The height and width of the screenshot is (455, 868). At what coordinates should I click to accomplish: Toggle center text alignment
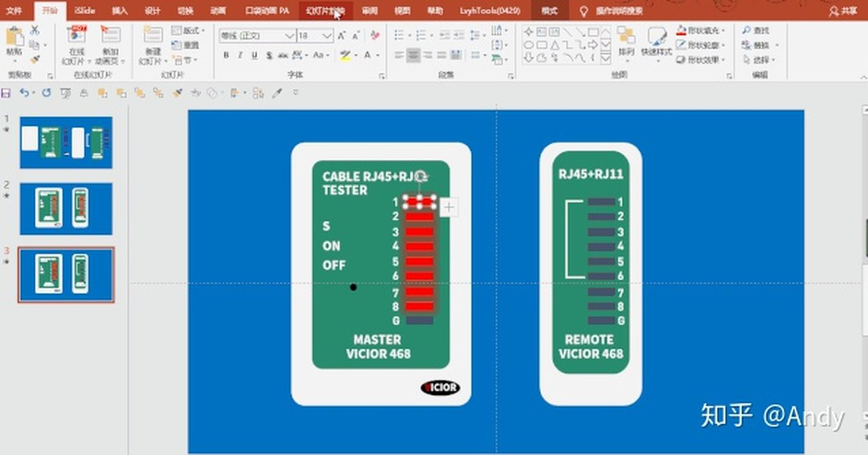tap(414, 55)
